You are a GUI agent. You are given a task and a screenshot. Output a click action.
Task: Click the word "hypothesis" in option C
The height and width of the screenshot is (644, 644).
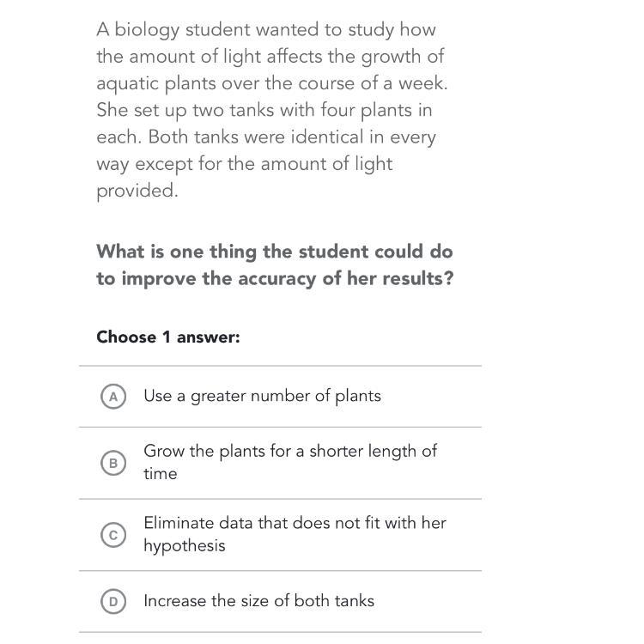(184, 546)
